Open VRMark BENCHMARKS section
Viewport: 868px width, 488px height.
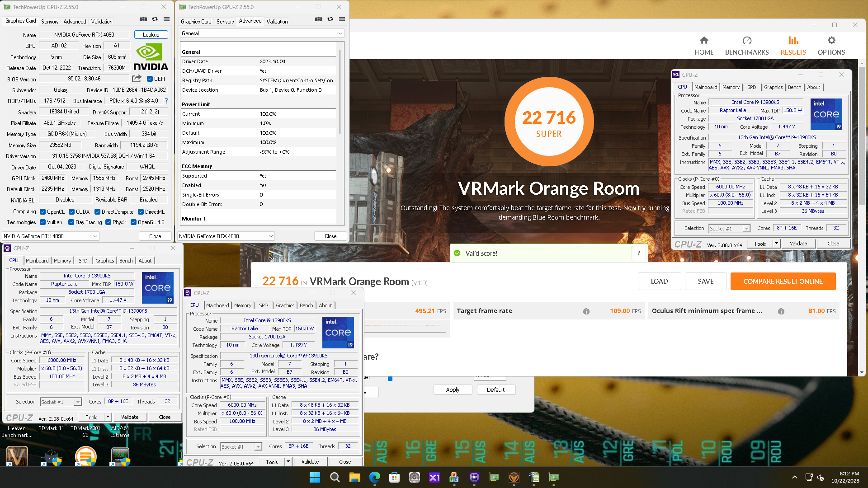pos(747,46)
